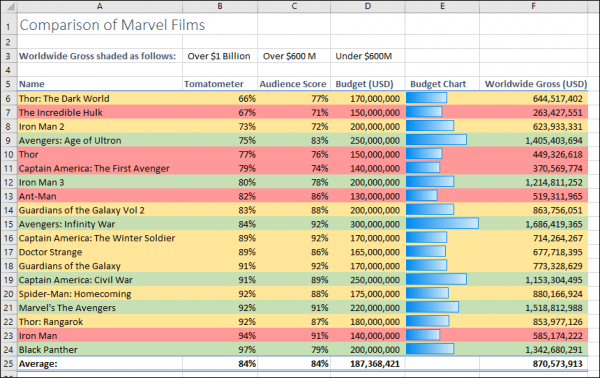
Task: Select column B header
Action: click(220, 6)
